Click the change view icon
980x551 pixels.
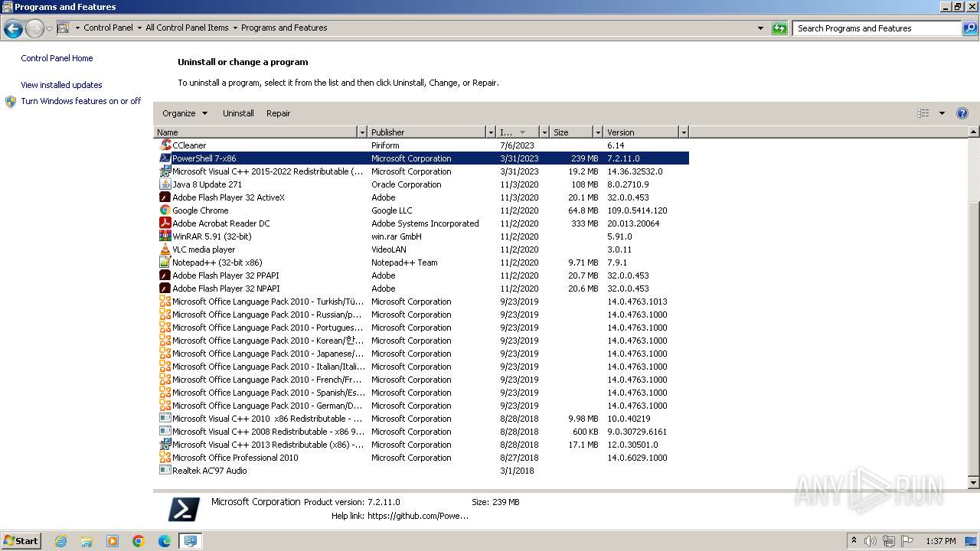click(x=923, y=113)
